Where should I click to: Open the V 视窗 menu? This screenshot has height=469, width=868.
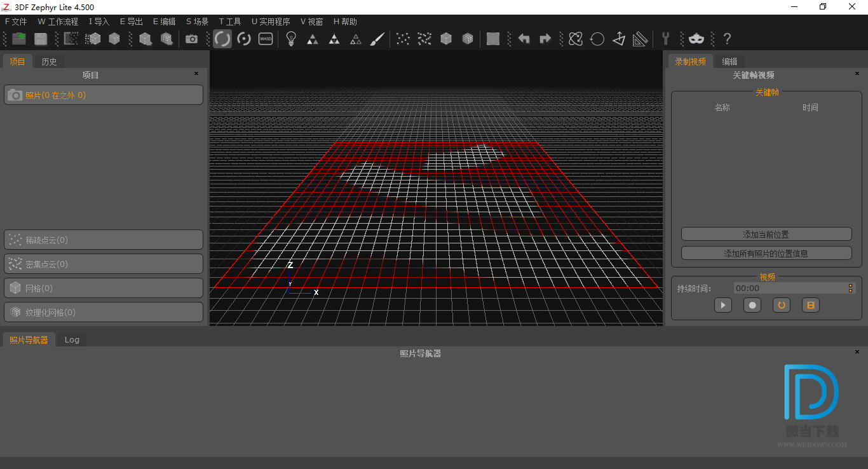(312, 22)
